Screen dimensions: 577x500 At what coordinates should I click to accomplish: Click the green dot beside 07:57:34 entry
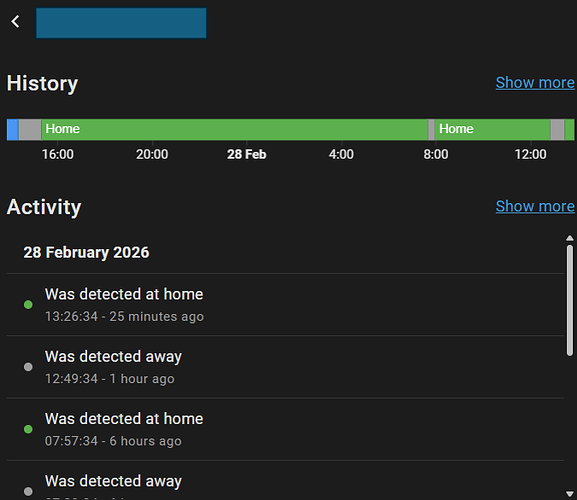pyautogui.click(x=28, y=429)
